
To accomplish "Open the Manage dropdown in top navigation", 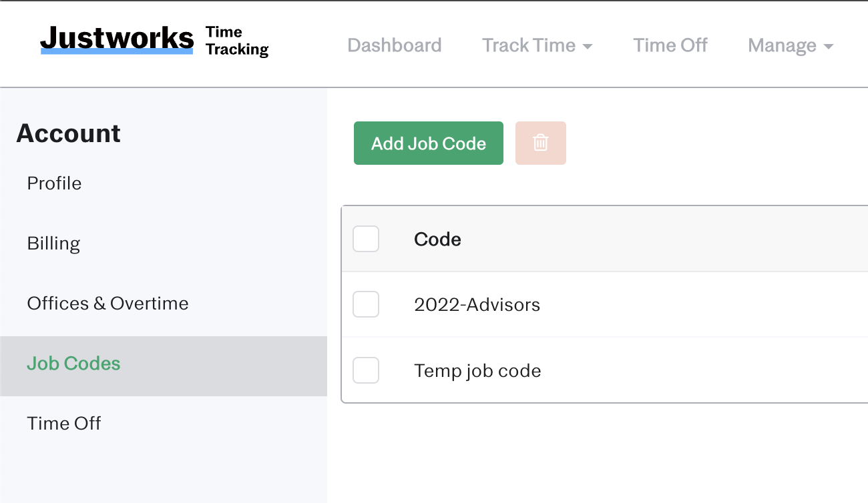I will (x=791, y=45).
